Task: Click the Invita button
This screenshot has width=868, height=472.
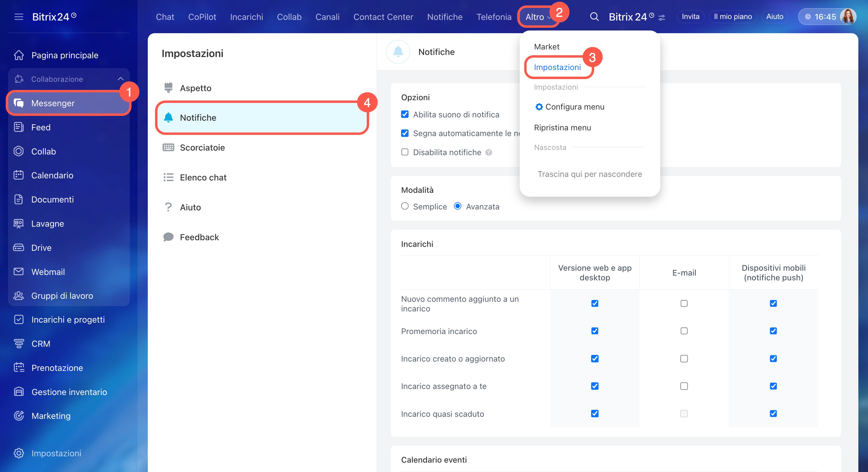Action: [690, 17]
